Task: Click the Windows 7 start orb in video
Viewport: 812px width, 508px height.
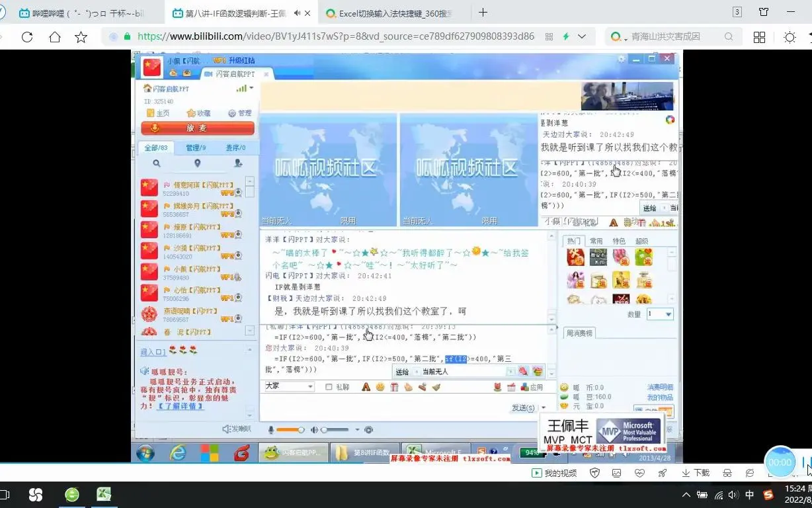Action: 145,453
